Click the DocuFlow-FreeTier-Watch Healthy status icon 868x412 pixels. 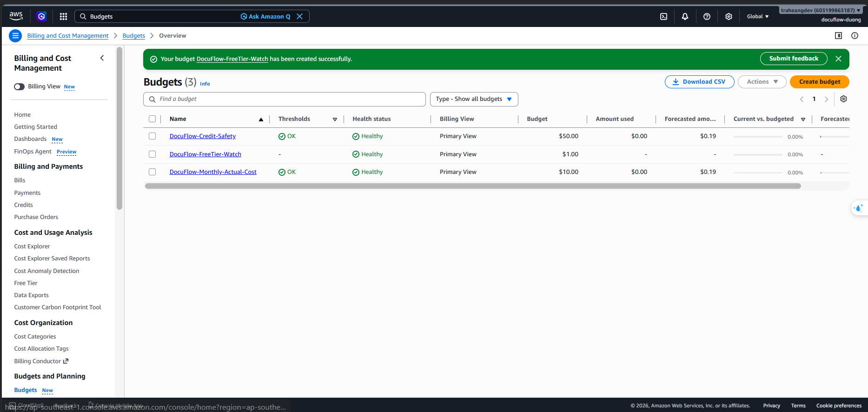[356, 154]
